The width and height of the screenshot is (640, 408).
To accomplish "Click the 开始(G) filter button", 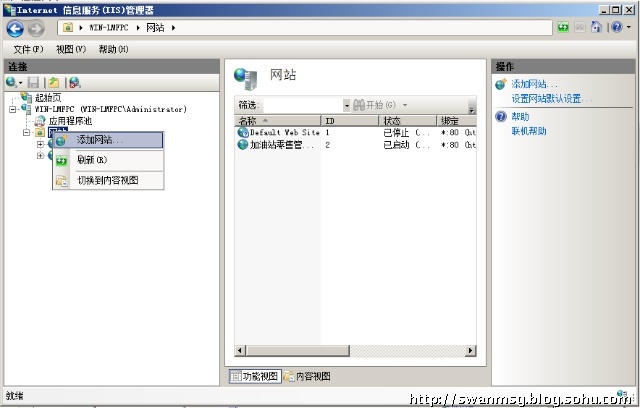I will pos(375,105).
